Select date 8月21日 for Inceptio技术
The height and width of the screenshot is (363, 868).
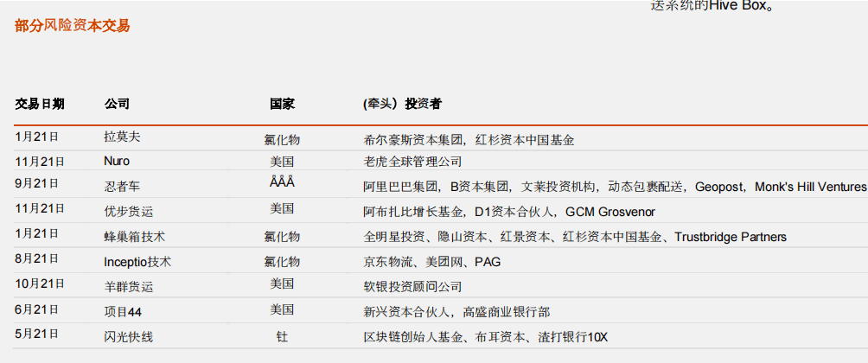tap(36, 258)
